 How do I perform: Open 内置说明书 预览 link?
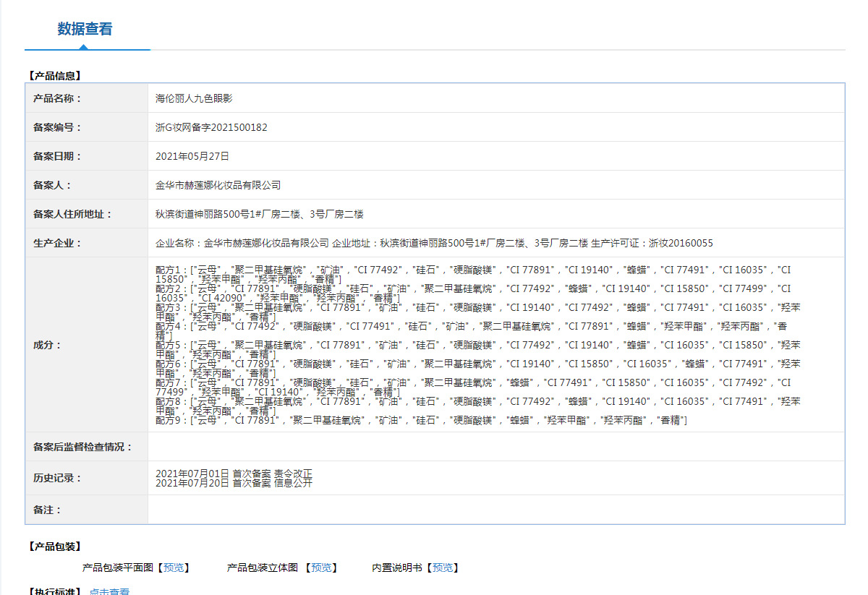click(443, 568)
